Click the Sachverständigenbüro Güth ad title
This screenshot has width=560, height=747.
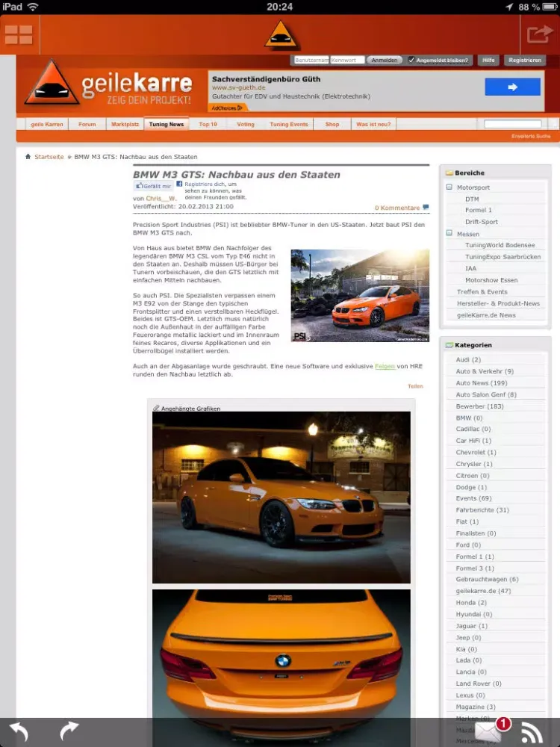click(267, 79)
